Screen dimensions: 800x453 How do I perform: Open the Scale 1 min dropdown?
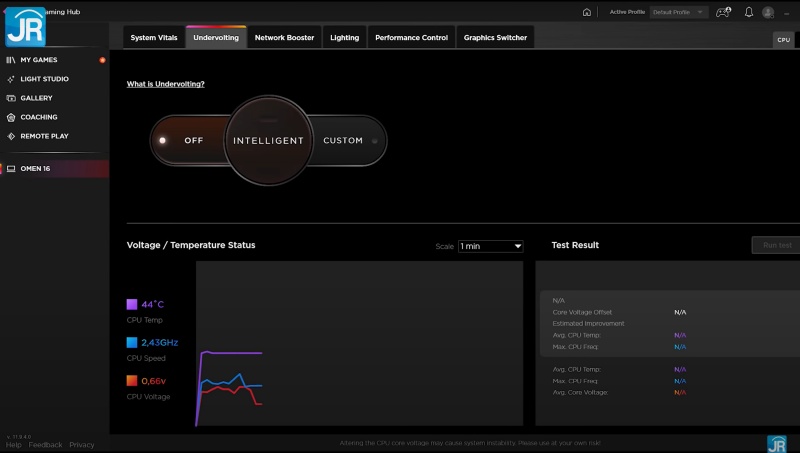[490, 246]
